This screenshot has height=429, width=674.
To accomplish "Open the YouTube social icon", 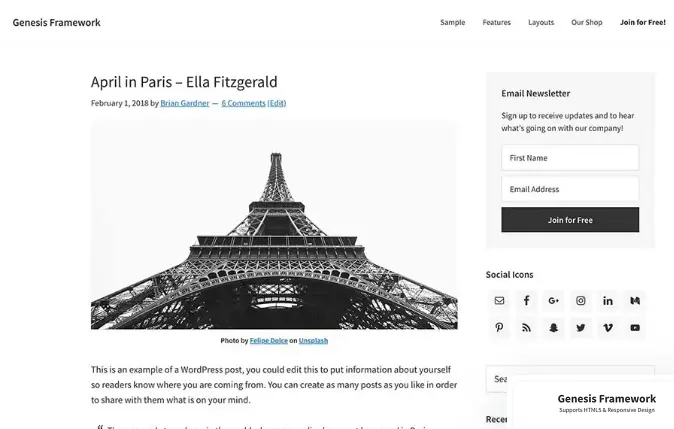I will [635, 328].
